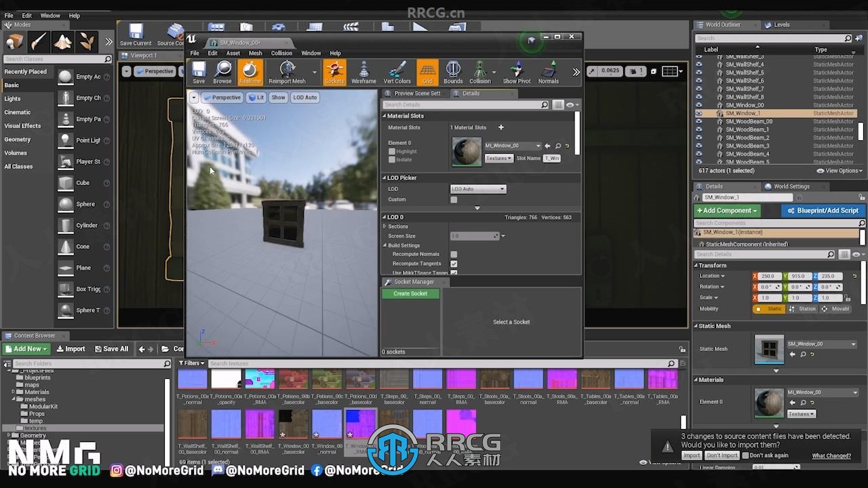The width and height of the screenshot is (868, 488).
Task: Toggle Show Pivot in toolbar
Action: pos(517,73)
